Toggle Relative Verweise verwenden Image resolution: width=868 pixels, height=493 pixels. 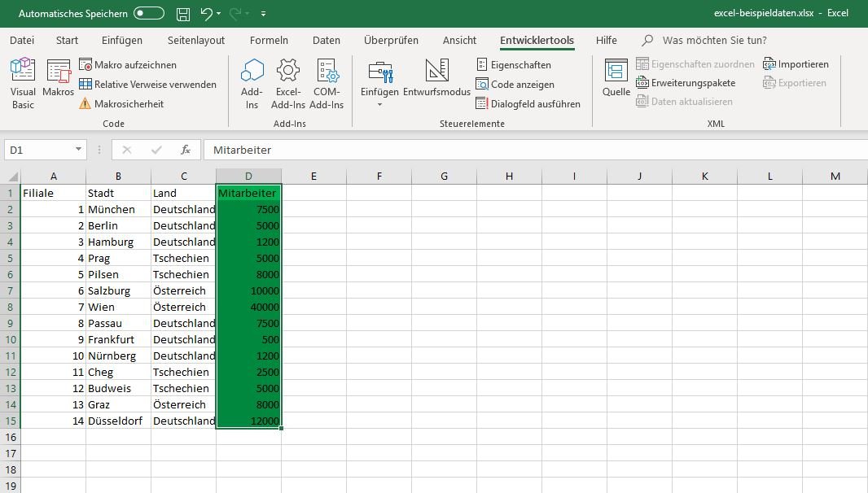click(x=147, y=85)
